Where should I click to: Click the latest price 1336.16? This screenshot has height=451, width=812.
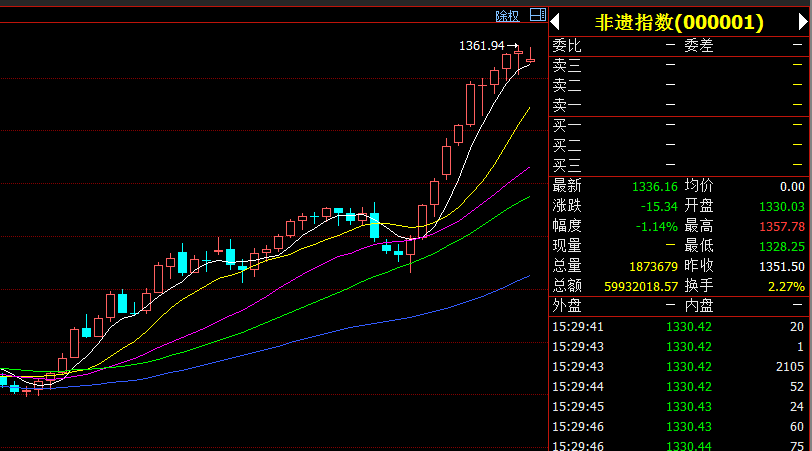pos(655,187)
